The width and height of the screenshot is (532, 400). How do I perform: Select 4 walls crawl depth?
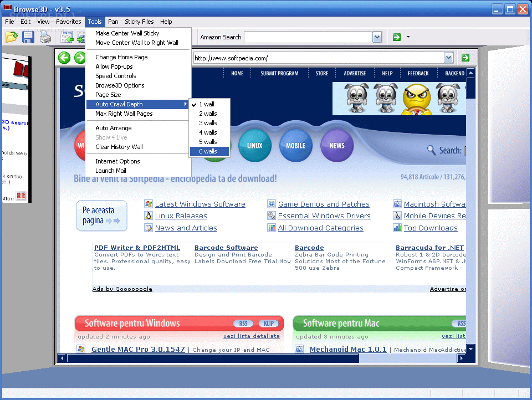pos(209,132)
